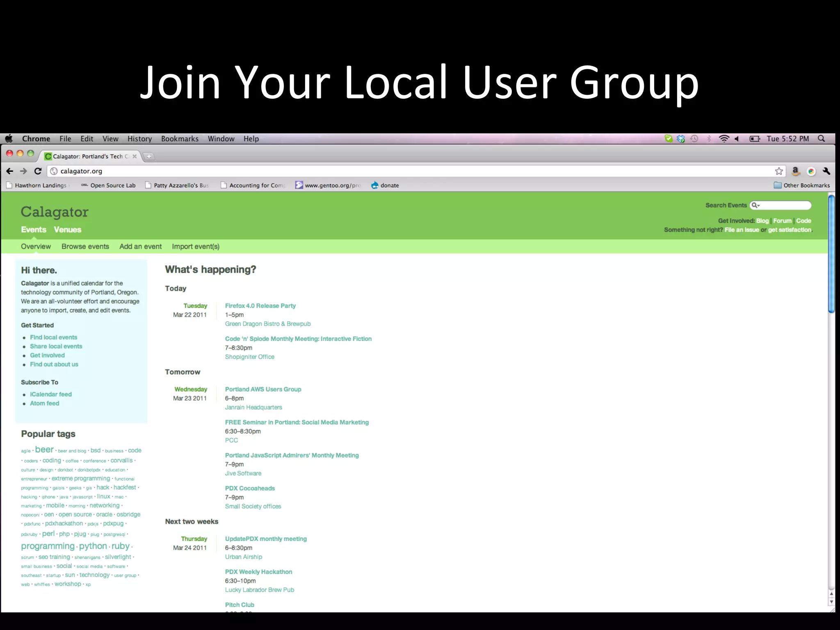Viewport: 840px width, 630px height.
Task: Reload the page with the refresh icon
Action: 38,171
